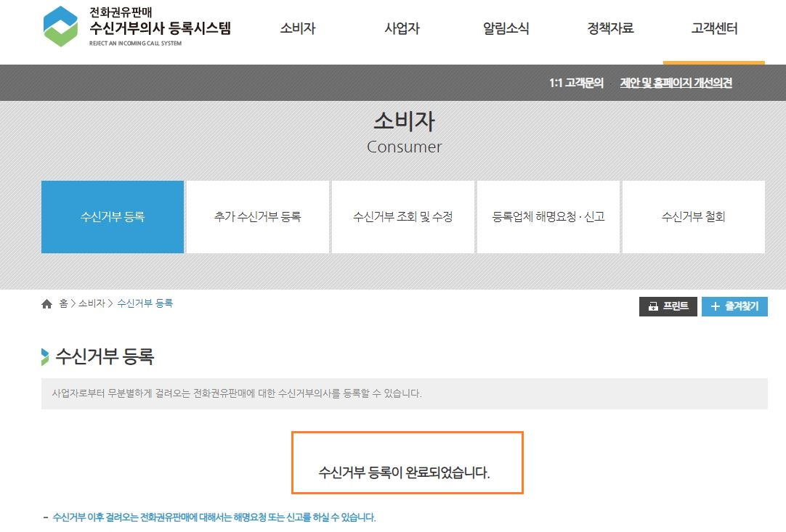Open the 소비자 main menu
This screenshot has height=532, width=786.
pyautogui.click(x=298, y=28)
